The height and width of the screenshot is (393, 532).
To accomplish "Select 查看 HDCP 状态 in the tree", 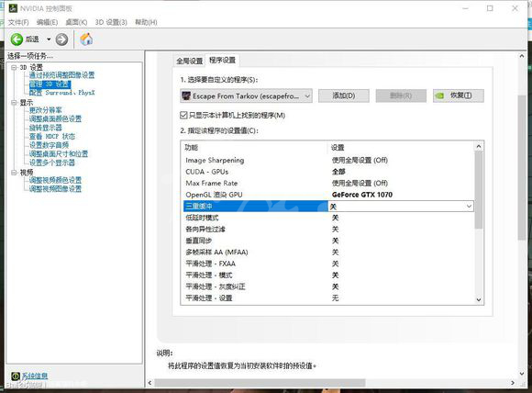I will coord(52,137).
